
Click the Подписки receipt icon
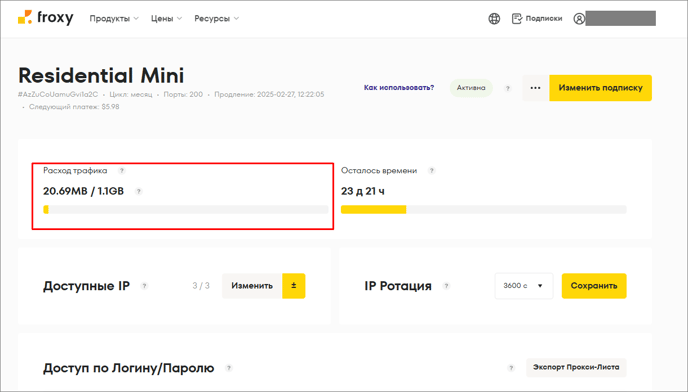tap(517, 18)
